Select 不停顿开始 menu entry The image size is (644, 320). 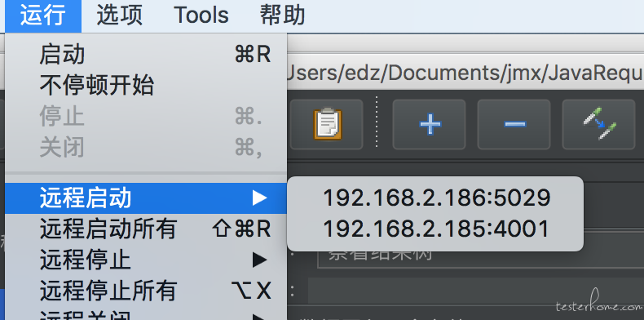click(x=146, y=85)
